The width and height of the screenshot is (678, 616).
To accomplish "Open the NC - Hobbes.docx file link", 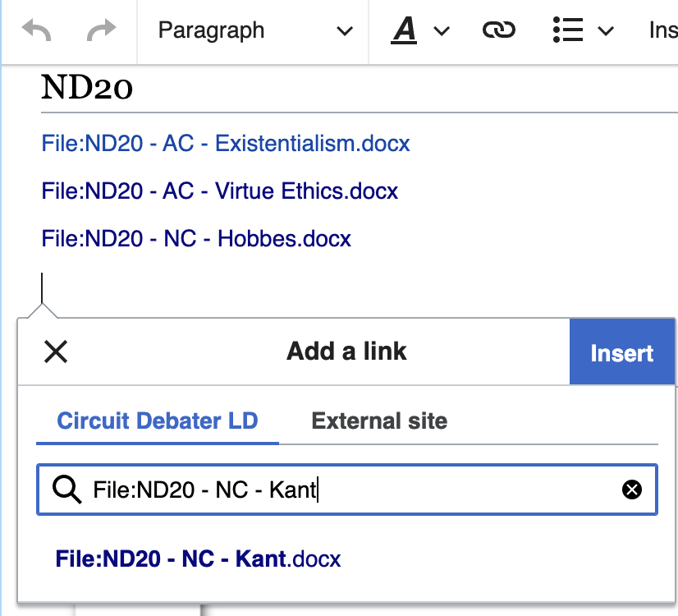I will pos(196,238).
